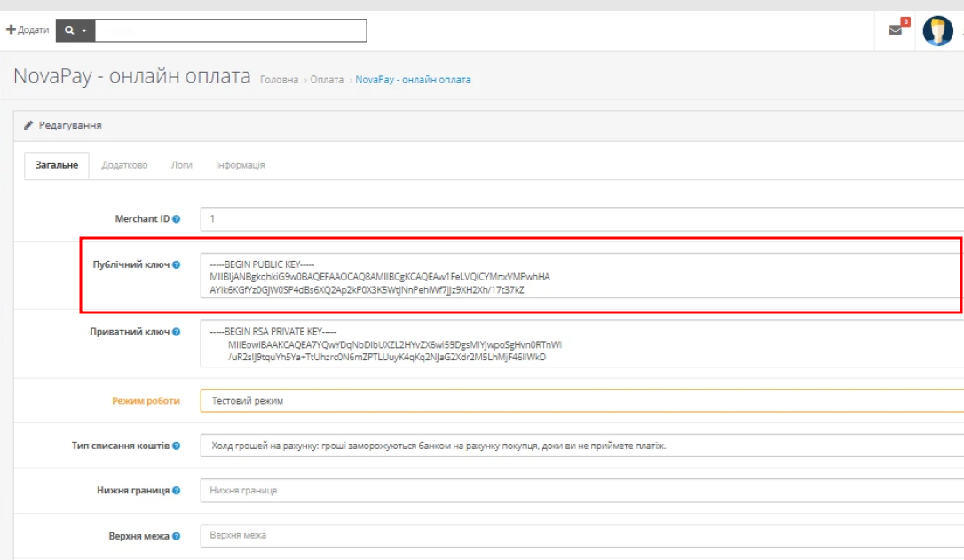Click the help icon beside Merchant ID
The image size is (964, 560).
point(176,219)
